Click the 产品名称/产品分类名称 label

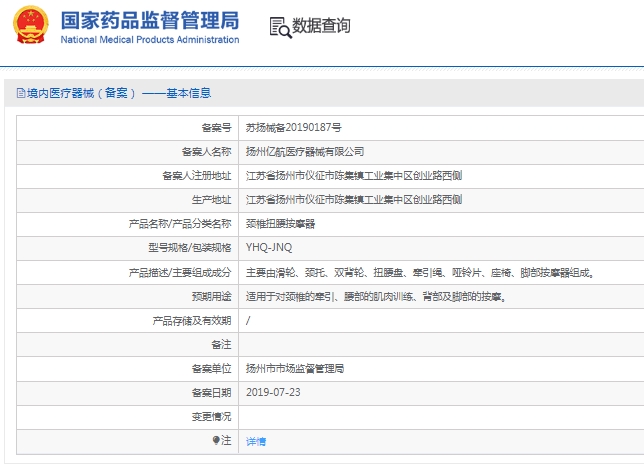tap(180, 223)
